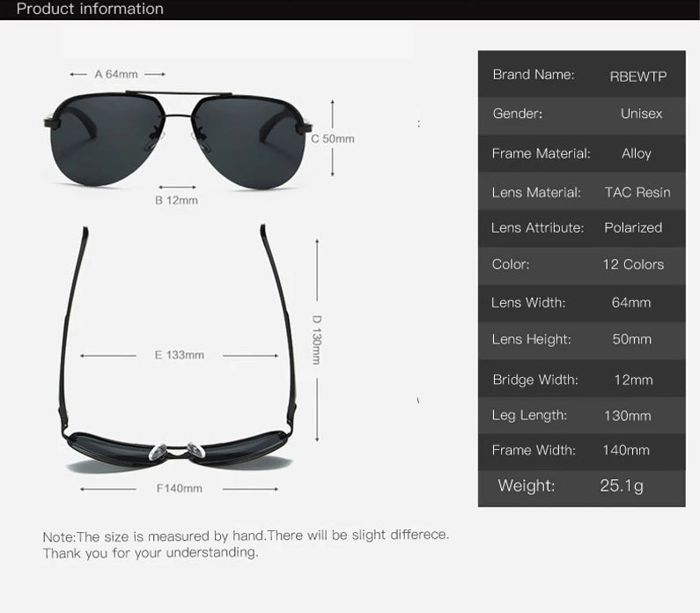Click the E 133mm measurement label
The height and width of the screenshot is (613, 700).
(179, 355)
